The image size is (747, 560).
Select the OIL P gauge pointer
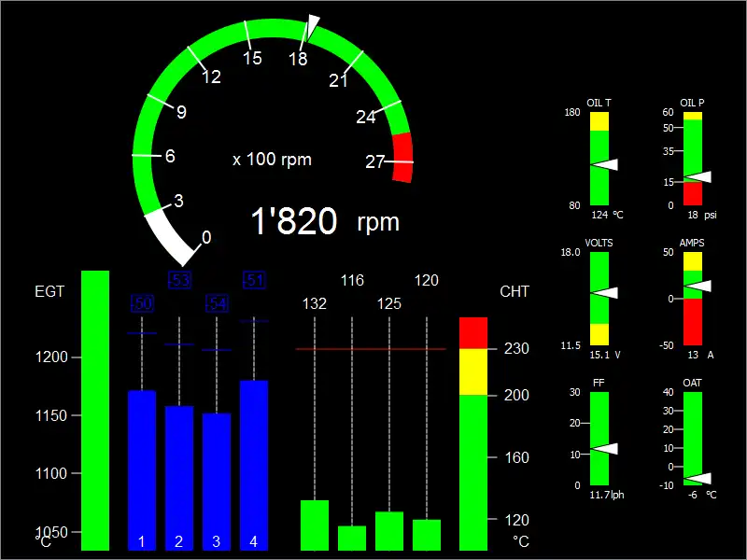698,177
